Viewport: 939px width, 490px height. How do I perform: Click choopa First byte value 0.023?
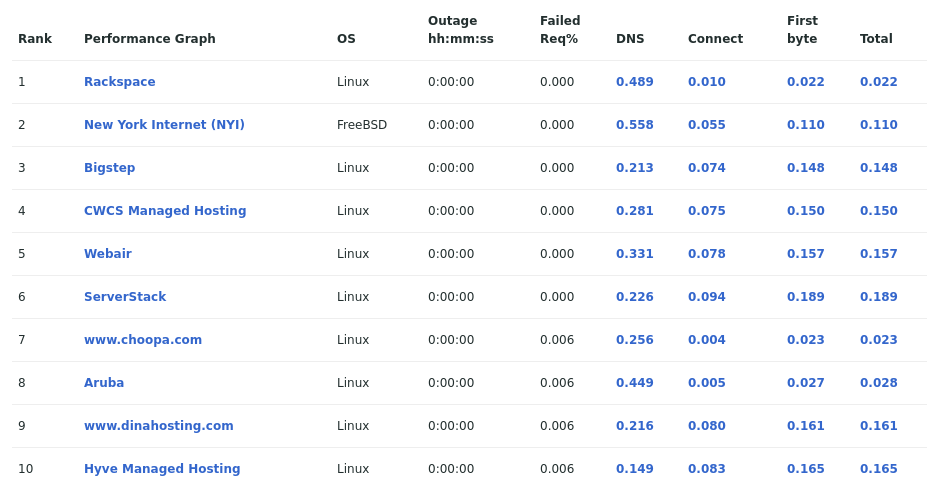[x=805, y=340]
